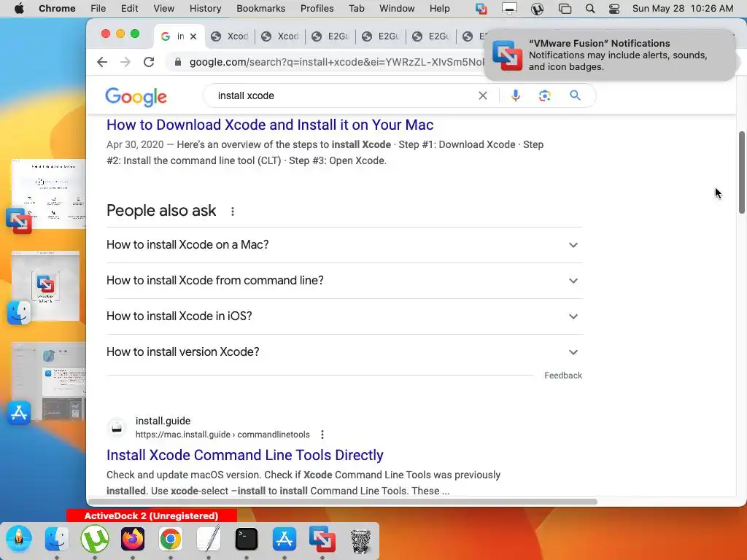Open "Install Xcode Command Line Tools Directly" link
This screenshot has height=560, width=747.
click(245, 455)
